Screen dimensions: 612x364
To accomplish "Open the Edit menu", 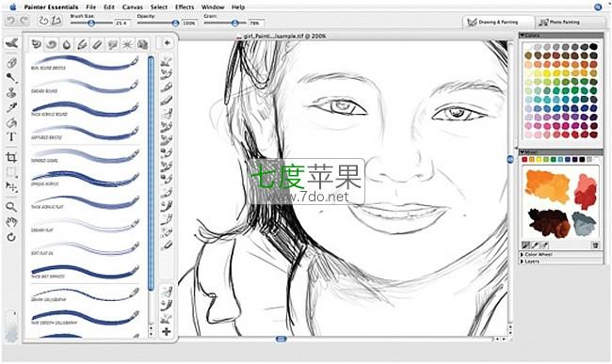I will 109,7.
